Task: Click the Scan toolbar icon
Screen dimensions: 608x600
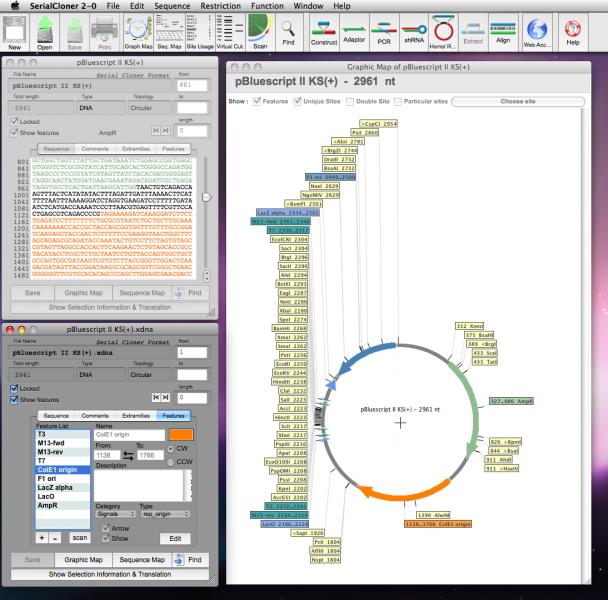Action: (260, 32)
